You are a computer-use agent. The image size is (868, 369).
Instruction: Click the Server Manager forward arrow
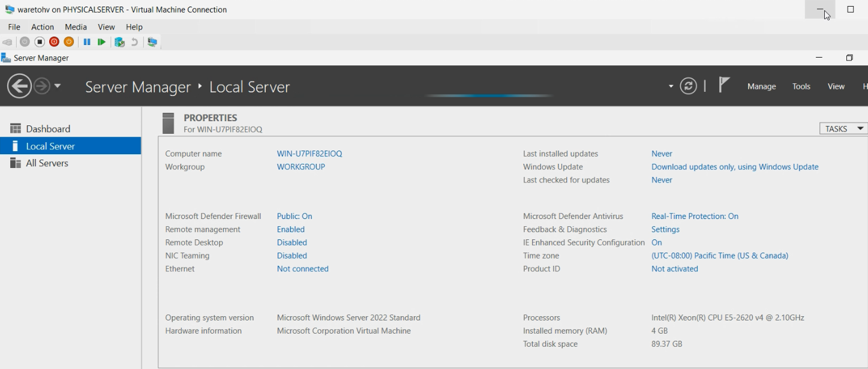click(41, 86)
